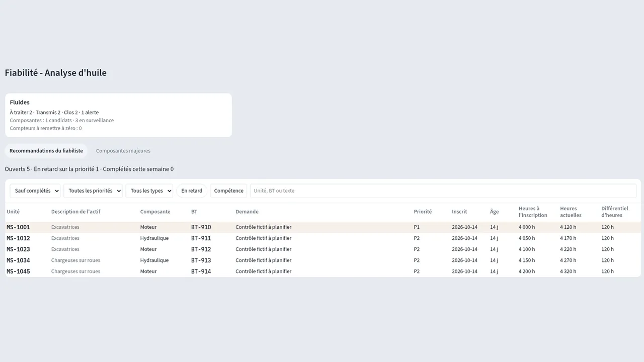Toggle the 'En retard' filter
The image size is (644, 362).
pyautogui.click(x=192, y=191)
